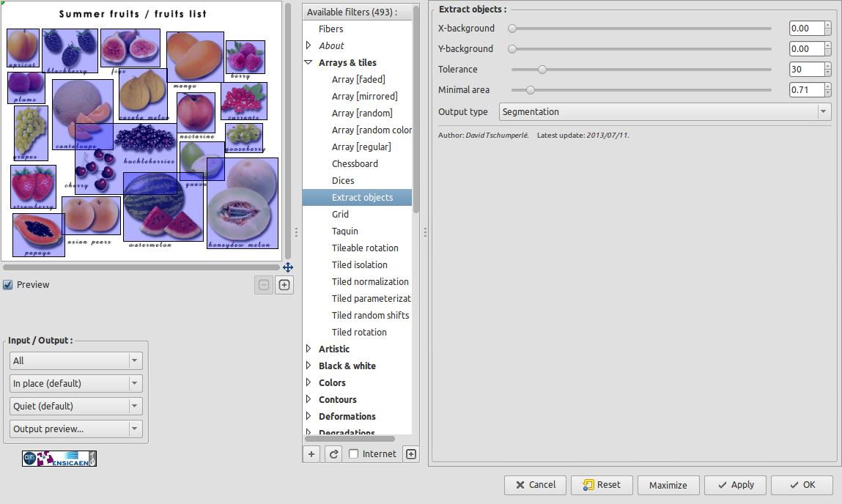Click the Y-background value field

[807, 49]
